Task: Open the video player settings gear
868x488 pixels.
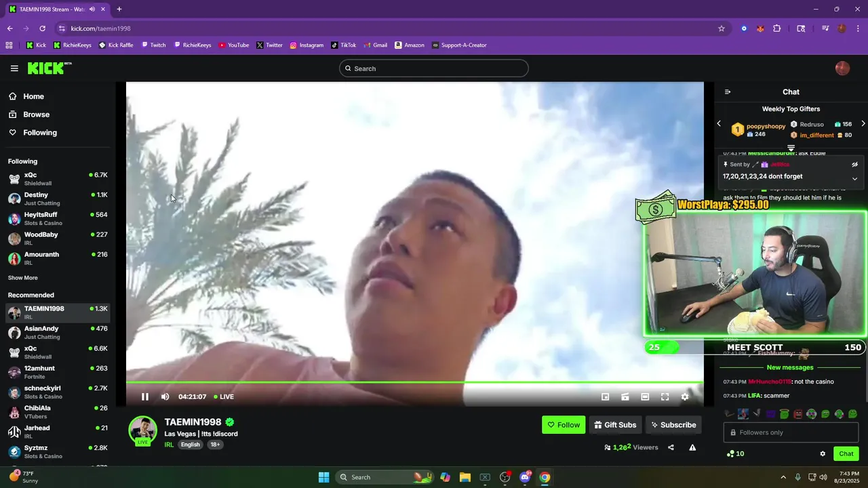Action: click(685, 396)
